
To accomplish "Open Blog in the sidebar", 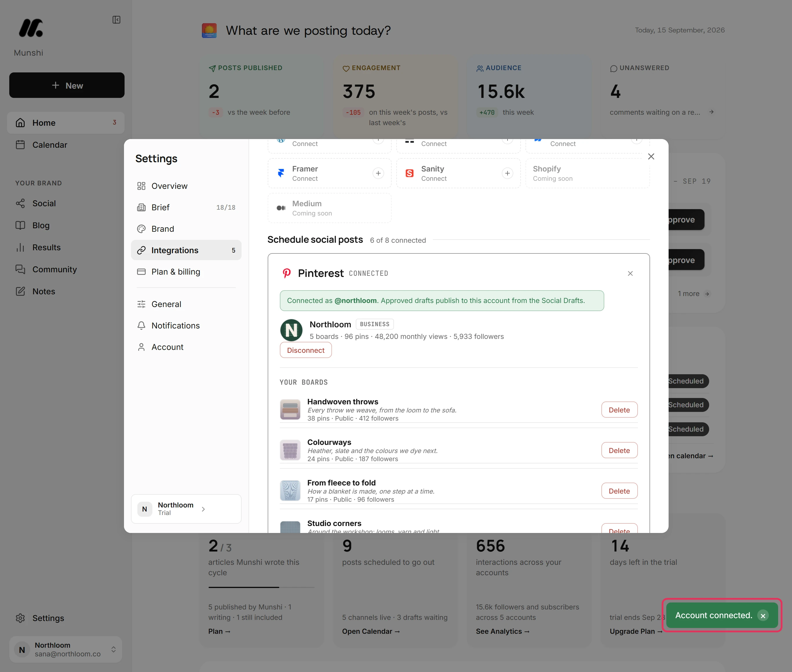I will [65, 226].
